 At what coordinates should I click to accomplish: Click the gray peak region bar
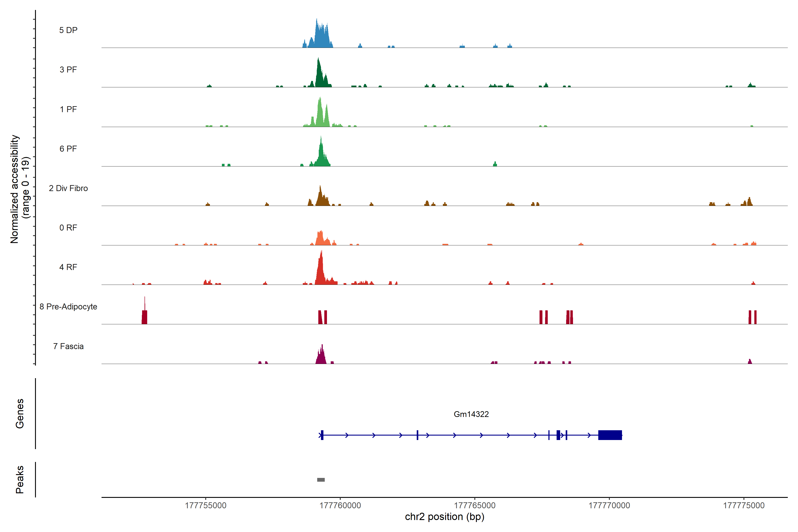click(321, 480)
